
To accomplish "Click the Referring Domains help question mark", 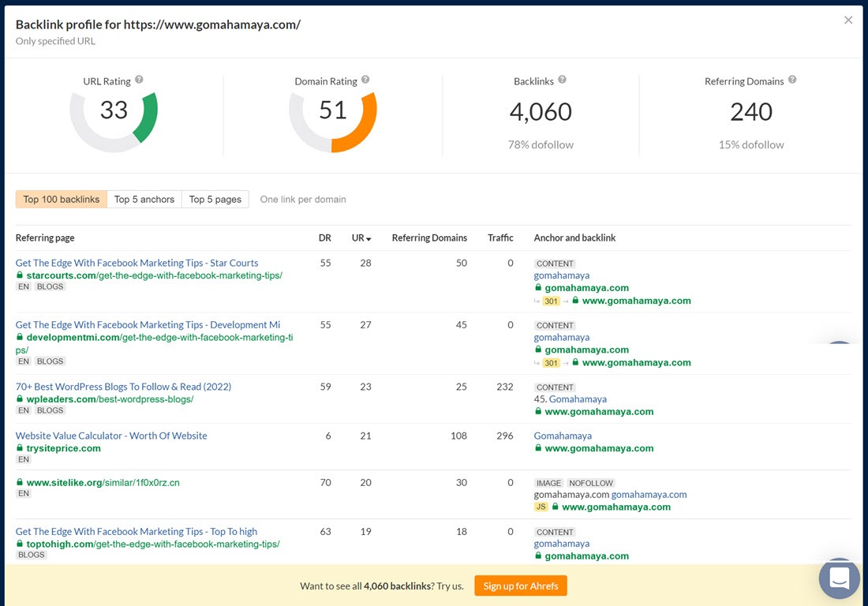I will click(x=792, y=80).
